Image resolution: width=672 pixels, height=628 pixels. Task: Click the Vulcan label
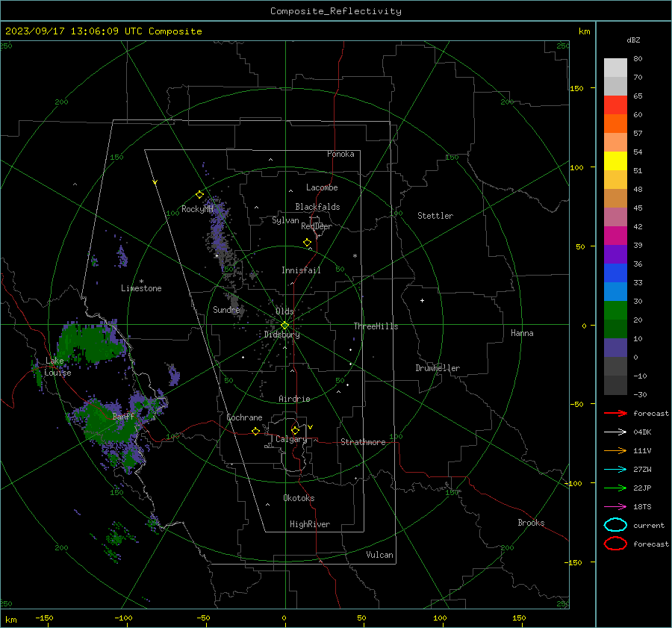379,555
